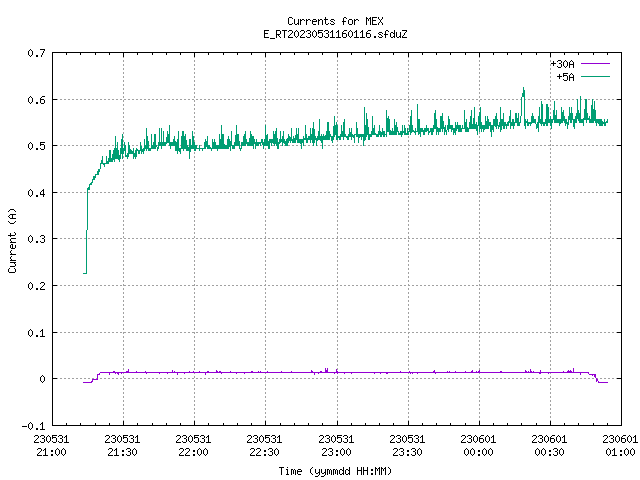Click the purple +30A legend line sample
640x480 pixels.
(x=595, y=64)
